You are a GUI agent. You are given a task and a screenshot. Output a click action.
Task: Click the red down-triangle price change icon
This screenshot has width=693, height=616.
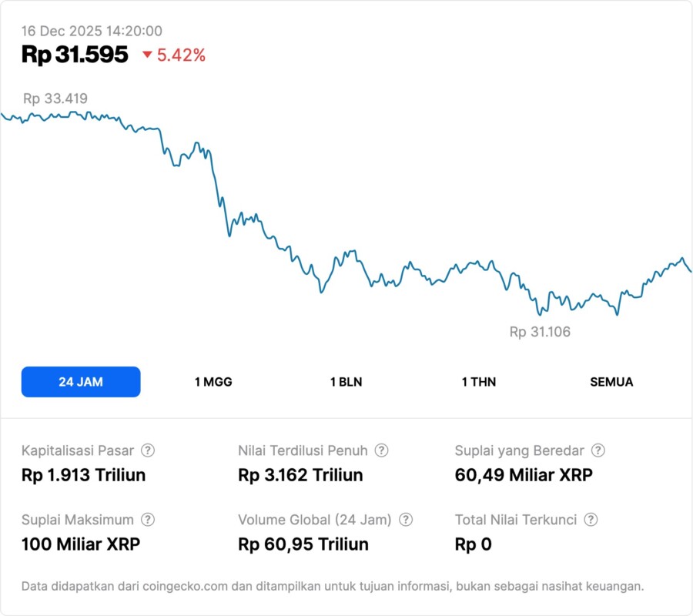[x=148, y=55]
